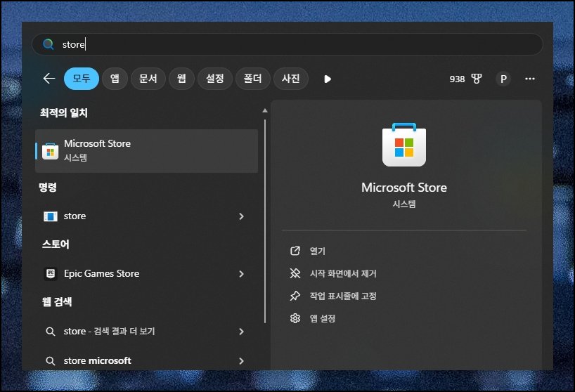This screenshot has height=392, width=575.
Task: Switch to the 설정 filter tab
Action: tap(215, 79)
